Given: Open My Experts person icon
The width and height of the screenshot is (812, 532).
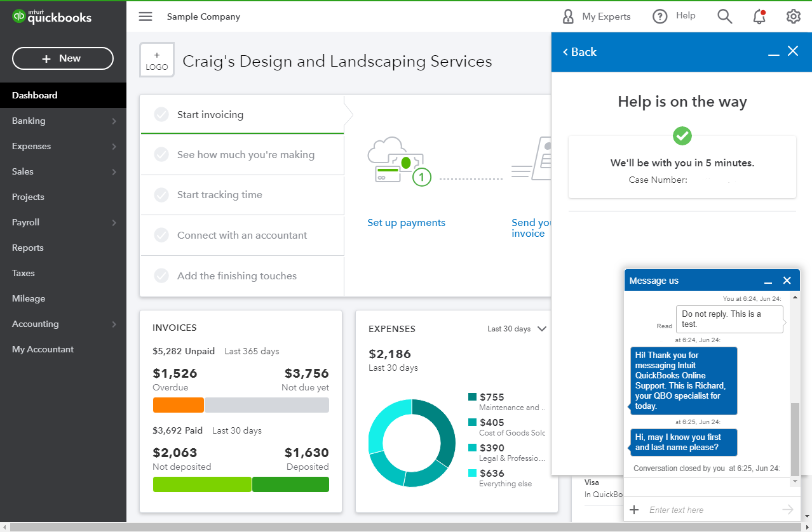Looking at the screenshot, I should point(568,17).
